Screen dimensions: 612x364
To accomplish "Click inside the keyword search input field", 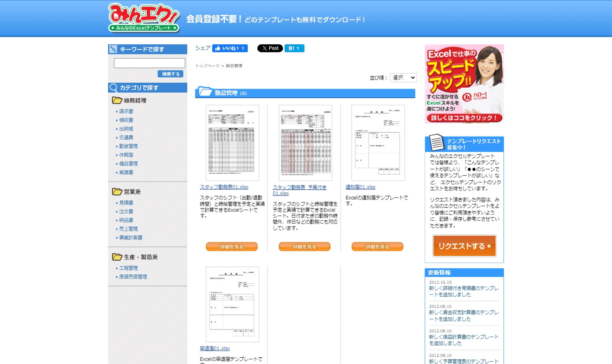I will click(148, 63).
